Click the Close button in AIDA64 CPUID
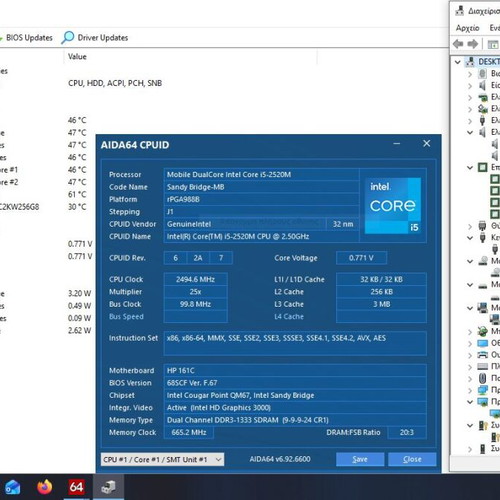This screenshot has width=500, height=500. pyautogui.click(x=412, y=459)
